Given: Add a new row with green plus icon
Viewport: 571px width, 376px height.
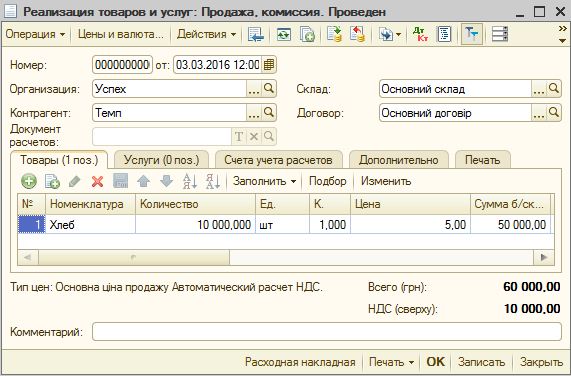Looking at the screenshot, I should click(x=29, y=181).
